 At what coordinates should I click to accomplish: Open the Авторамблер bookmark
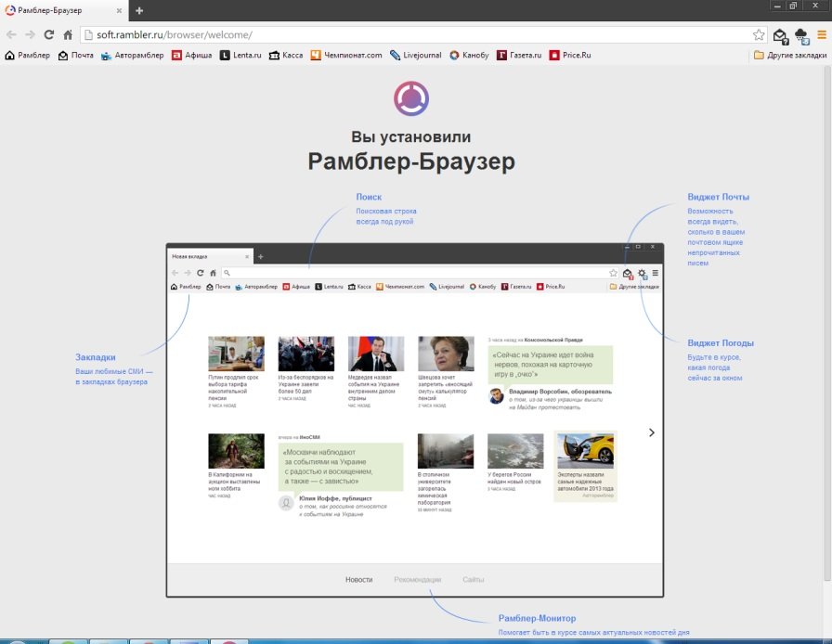(133, 55)
